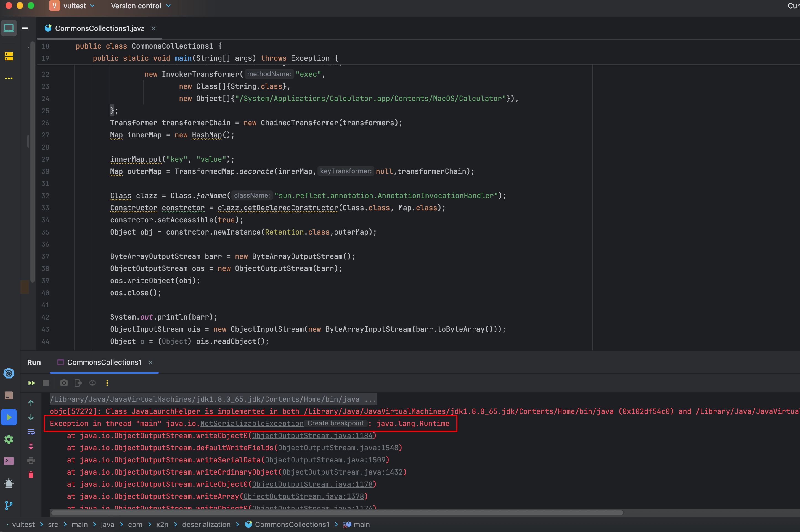Open the Project tool window icon

pyautogui.click(x=9, y=28)
